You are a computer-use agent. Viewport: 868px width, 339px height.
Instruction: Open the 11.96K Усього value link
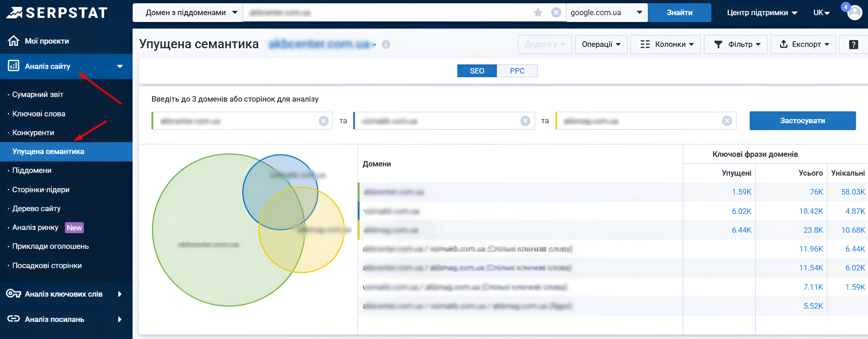(811, 249)
